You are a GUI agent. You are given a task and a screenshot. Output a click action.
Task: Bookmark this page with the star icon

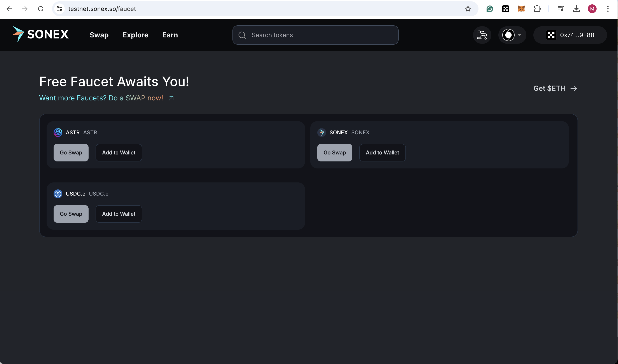pyautogui.click(x=468, y=9)
